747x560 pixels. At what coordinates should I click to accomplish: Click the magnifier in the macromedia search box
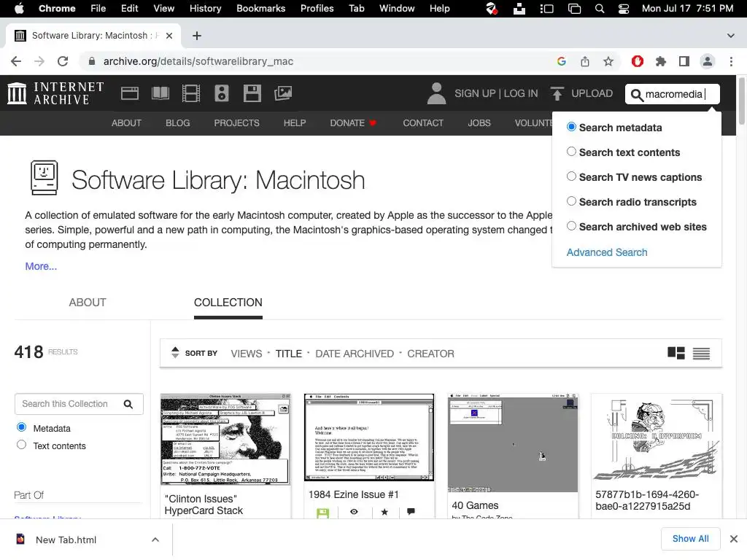tap(636, 95)
